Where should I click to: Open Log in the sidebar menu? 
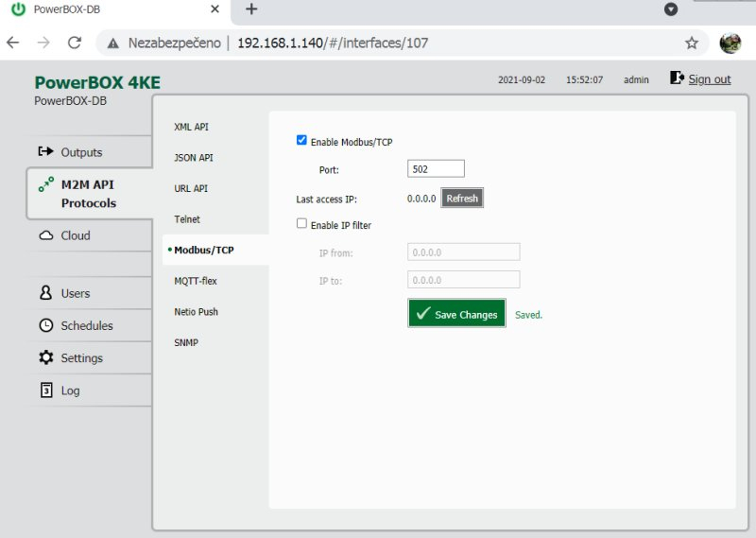coord(70,390)
